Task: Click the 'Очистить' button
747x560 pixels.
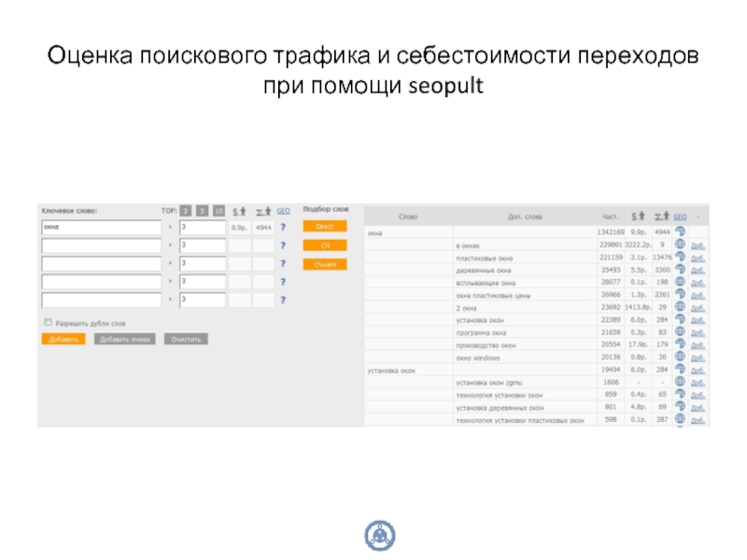Action: [x=186, y=339]
